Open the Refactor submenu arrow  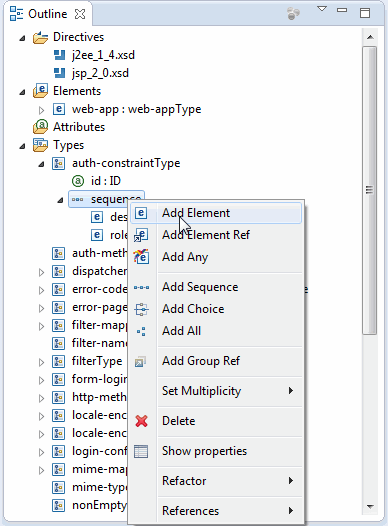[x=291, y=481]
